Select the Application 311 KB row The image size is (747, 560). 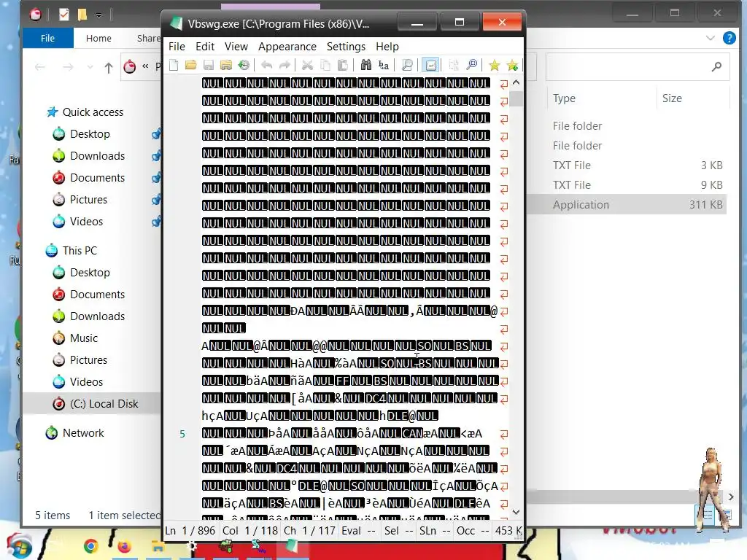pos(627,205)
